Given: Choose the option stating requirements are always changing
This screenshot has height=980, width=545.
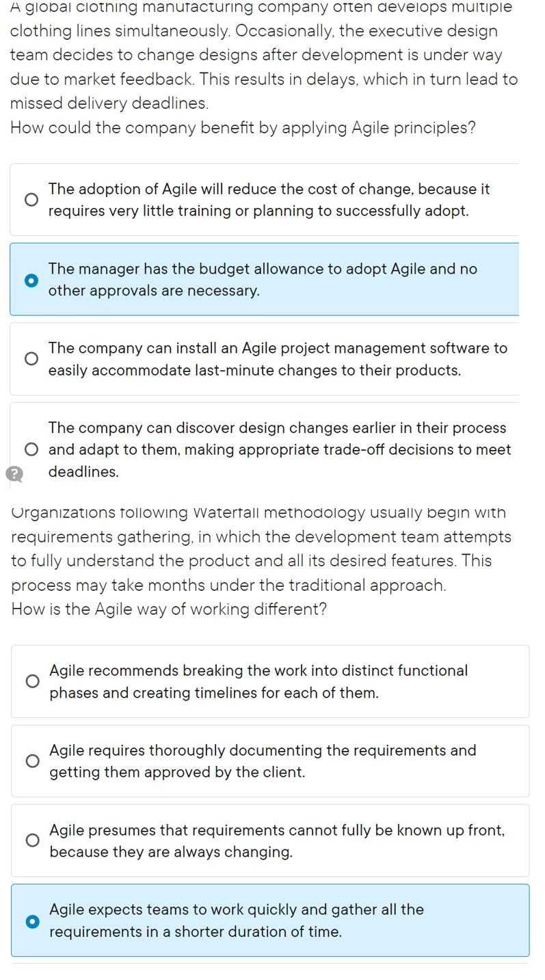Looking at the screenshot, I should (x=31, y=840).
